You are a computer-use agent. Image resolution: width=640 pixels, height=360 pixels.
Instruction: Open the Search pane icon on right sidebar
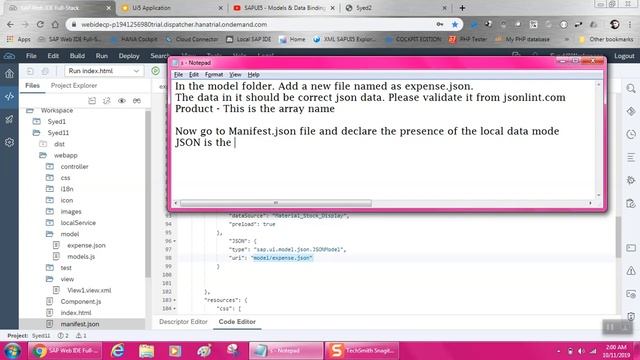coord(631,89)
